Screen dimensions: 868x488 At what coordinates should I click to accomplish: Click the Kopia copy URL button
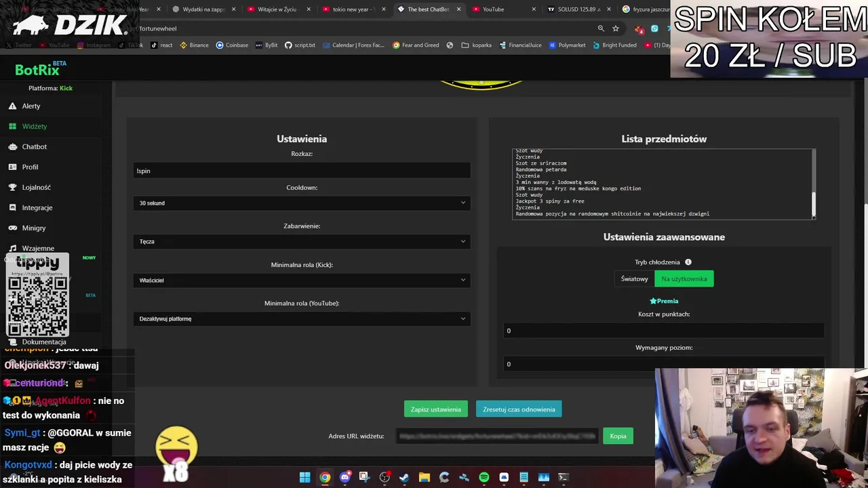point(618,436)
